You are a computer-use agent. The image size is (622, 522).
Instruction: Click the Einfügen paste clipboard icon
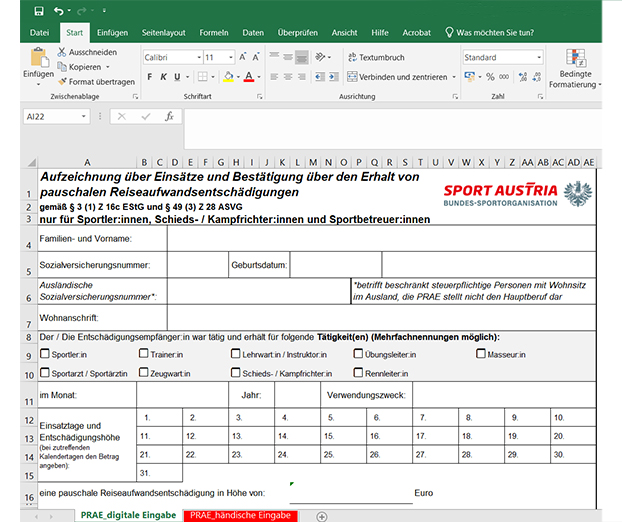point(39,58)
